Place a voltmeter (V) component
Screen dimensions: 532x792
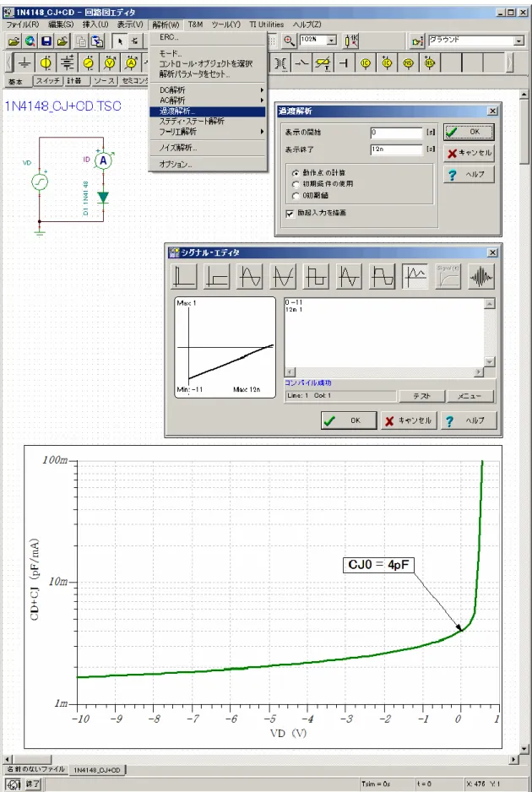pyautogui.click(x=110, y=63)
